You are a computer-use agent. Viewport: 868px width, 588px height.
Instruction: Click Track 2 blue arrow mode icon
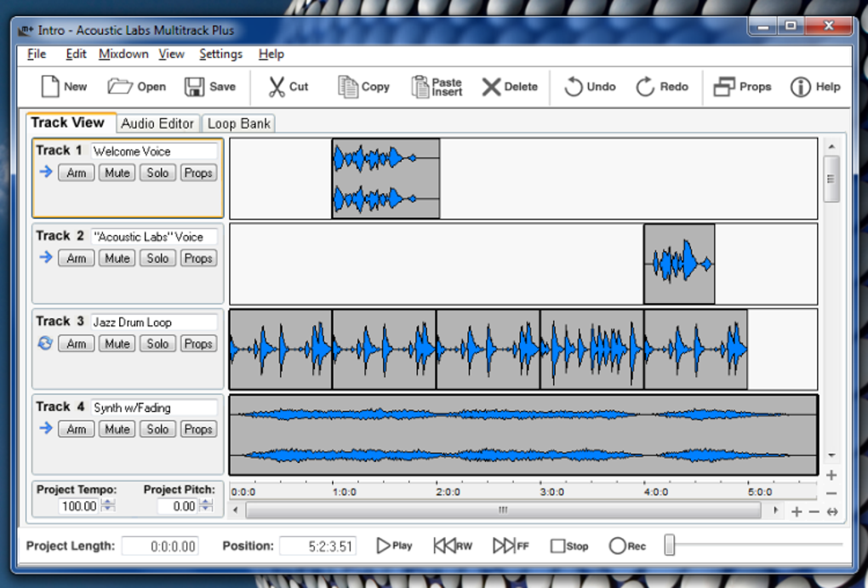(x=46, y=258)
